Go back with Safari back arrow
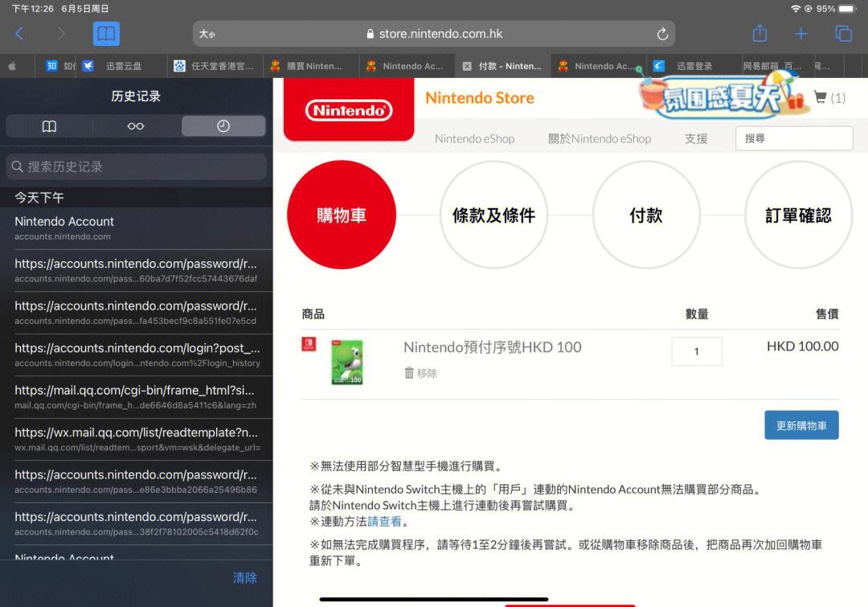 (x=19, y=34)
